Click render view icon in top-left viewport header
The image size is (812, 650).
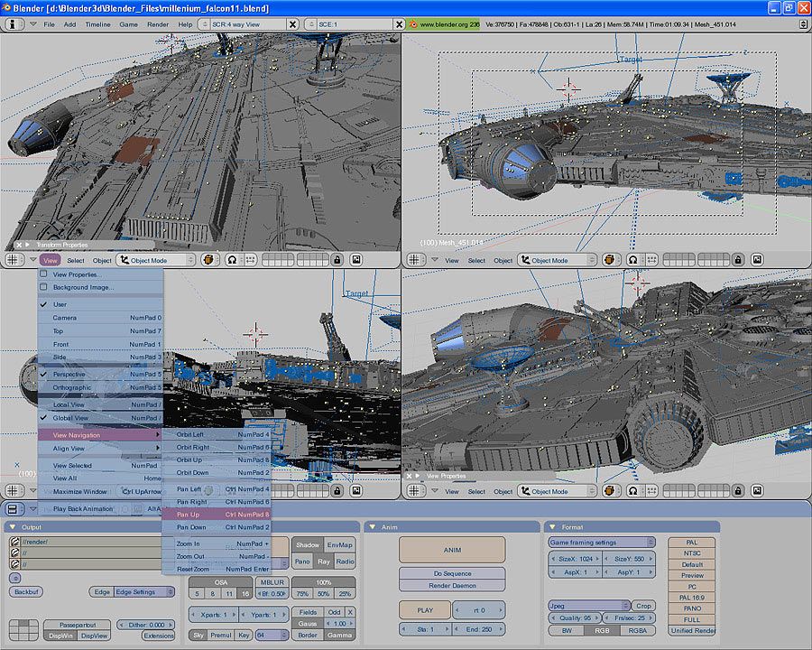point(356,260)
